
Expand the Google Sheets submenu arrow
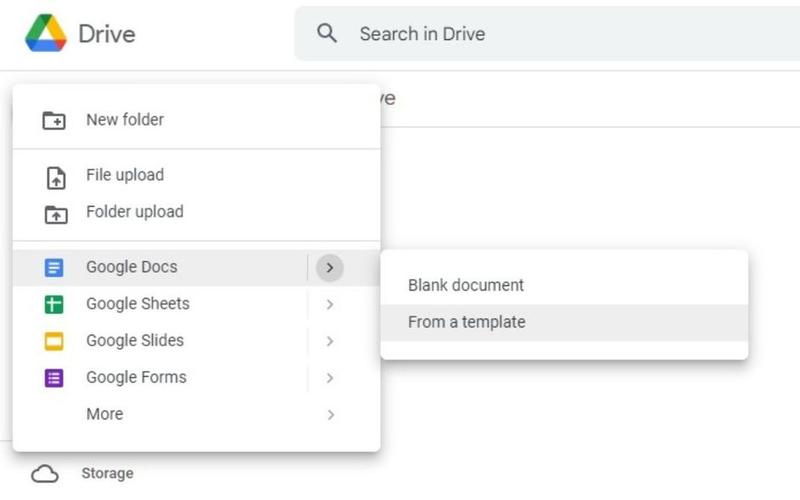point(330,304)
